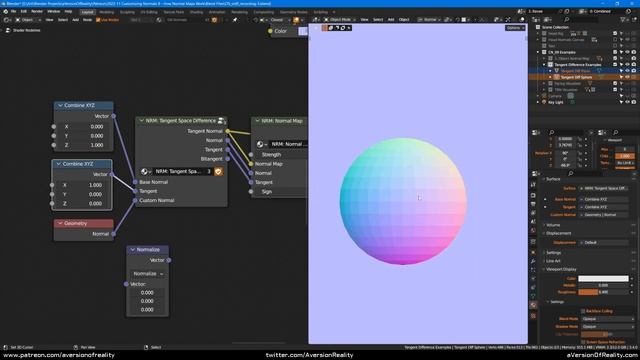Click the outliner filter funnel icon
This screenshot has height=360, width=640.
(623, 20)
